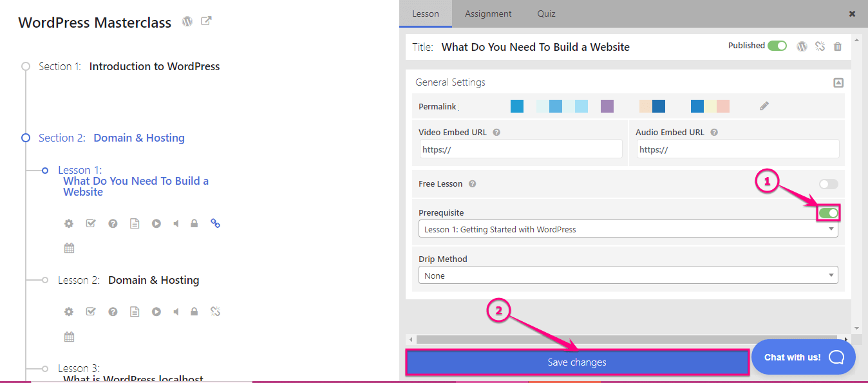The height and width of the screenshot is (383, 868).
Task: Open the document icon under the What Do You Need To Build a Website lesson
Action: click(135, 223)
